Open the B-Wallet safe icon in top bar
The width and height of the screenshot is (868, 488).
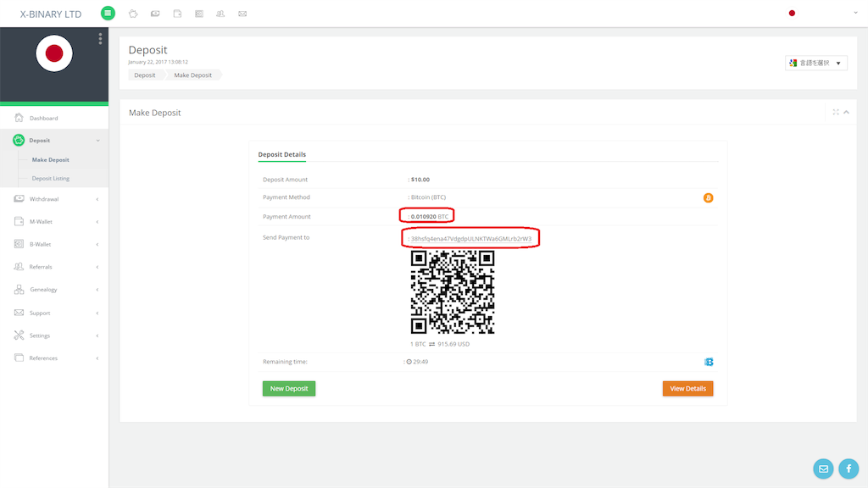pyautogui.click(x=198, y=14)
